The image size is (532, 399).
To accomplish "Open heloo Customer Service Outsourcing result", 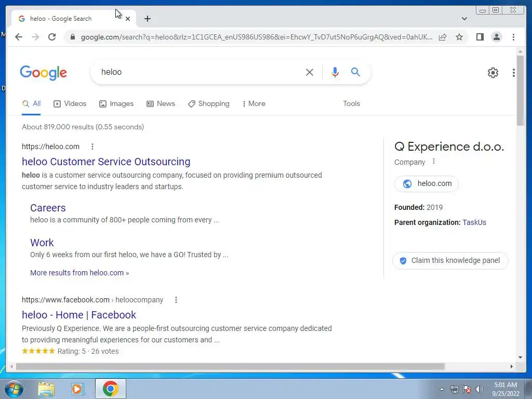I will (x=106, y=162).
